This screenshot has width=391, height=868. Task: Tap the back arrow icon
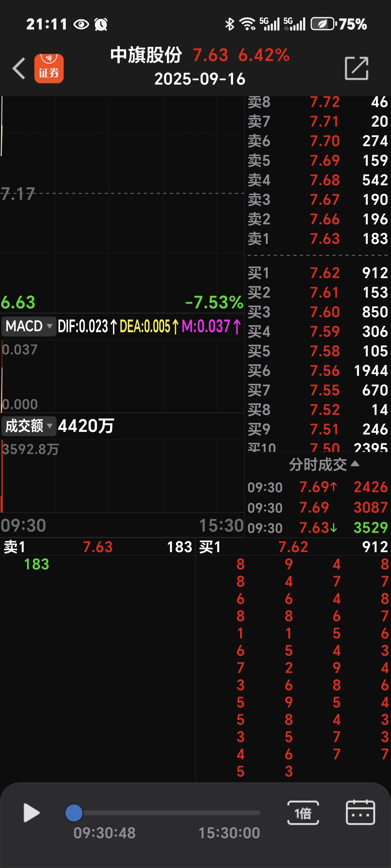coord(19,68)
